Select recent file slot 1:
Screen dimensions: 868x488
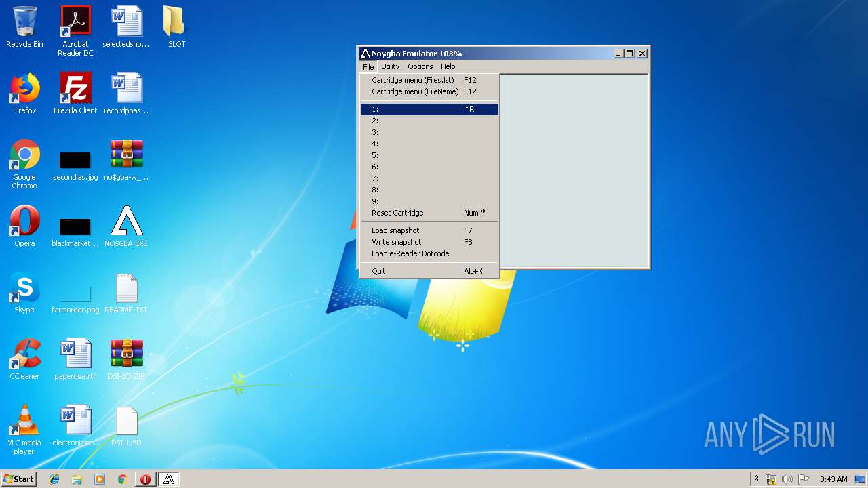click(x=429, y=109)
